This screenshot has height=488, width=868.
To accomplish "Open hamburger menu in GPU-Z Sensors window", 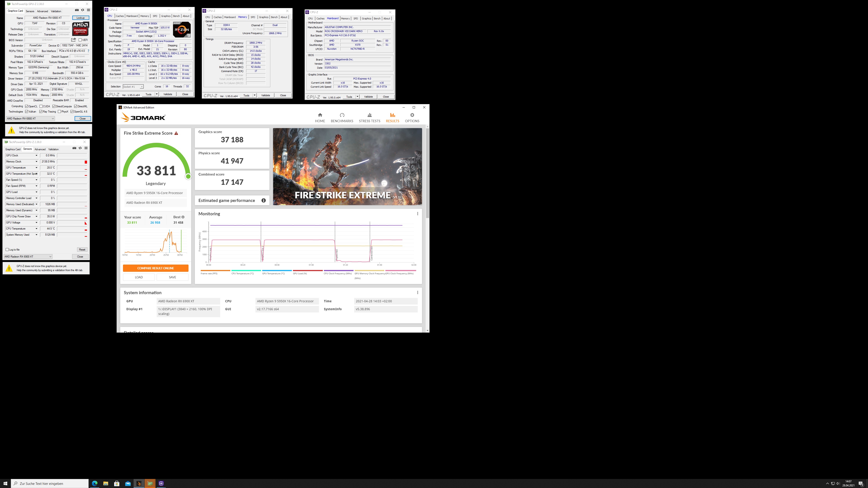I will pyautogui.click(x=86, y=148).
